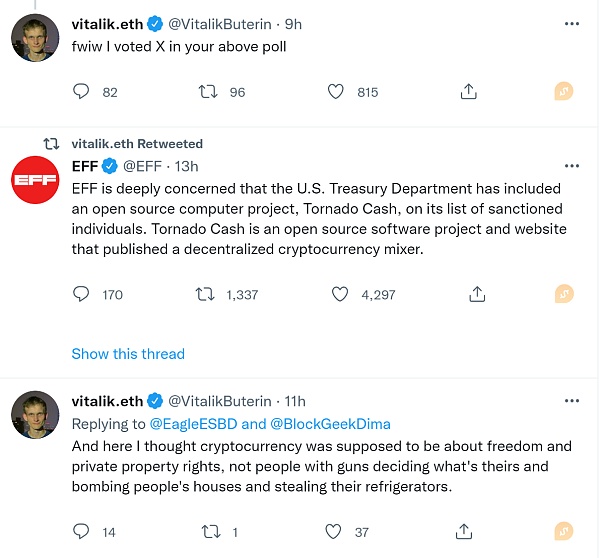The height and width of the screenshot is (558, 600).
Task: Click the 'Show this thread' link
Action: tap(128, 353)
